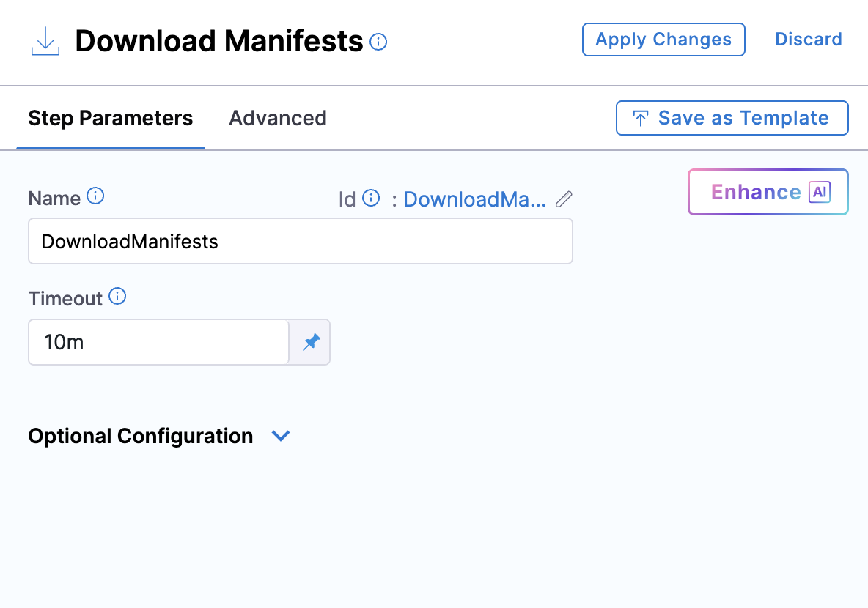The width and height of the screenshot is (868, 608).
Task: Click the pencil icon to edit Id
Action: point(563,199)
